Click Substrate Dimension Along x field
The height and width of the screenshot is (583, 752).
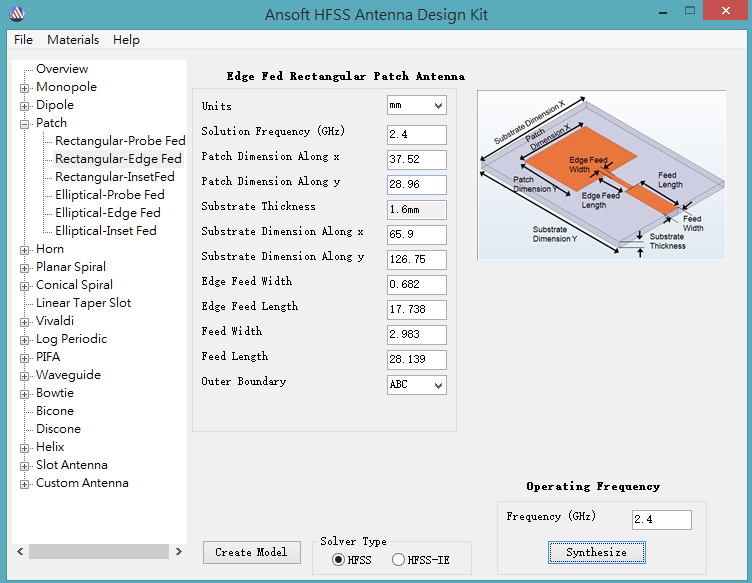417,234
